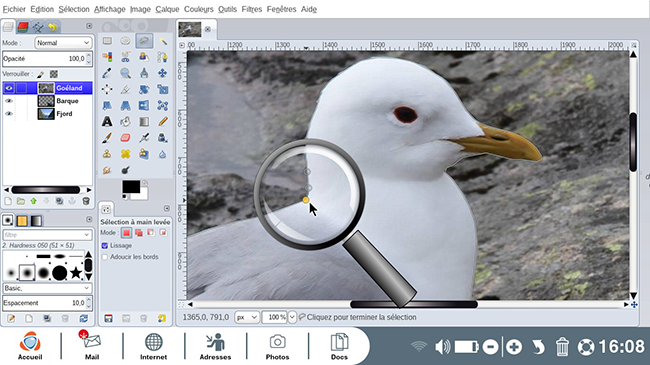The height and width of the screenshot is (365, 650).
Task: Hide the Fjord layer
Action: [9, 114]
